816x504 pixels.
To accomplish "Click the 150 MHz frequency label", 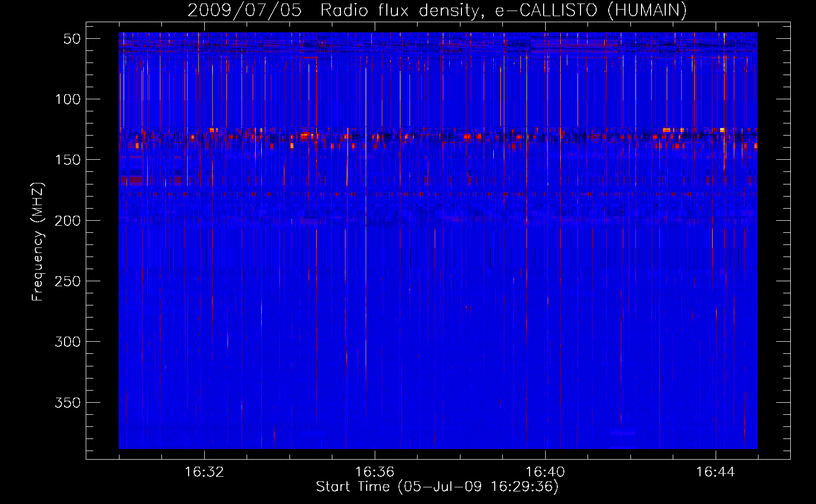I will click(x=68, y=160).
